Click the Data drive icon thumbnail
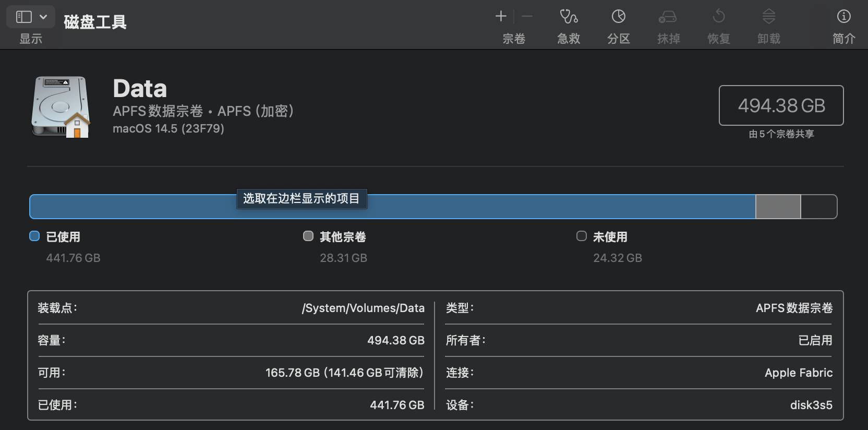 [x=61, y=107]
